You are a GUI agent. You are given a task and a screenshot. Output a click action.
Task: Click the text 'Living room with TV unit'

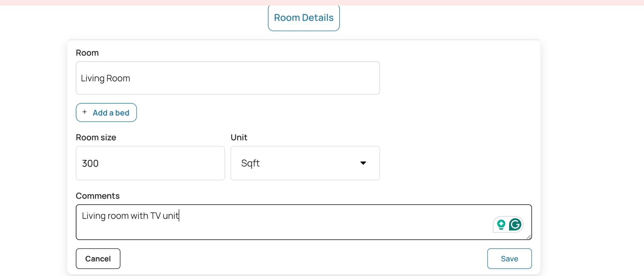pyautogui.click(x=130, y=216)
